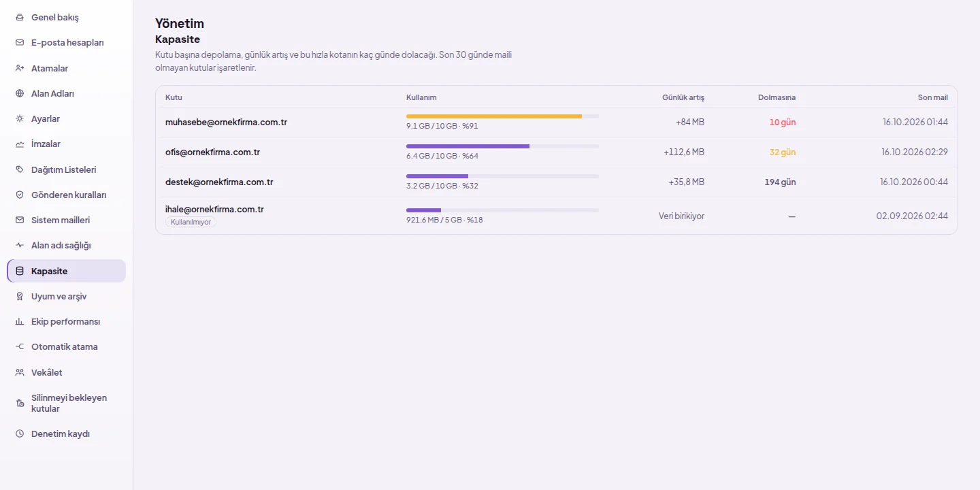Click the 32 gün value

coord(783,152)
